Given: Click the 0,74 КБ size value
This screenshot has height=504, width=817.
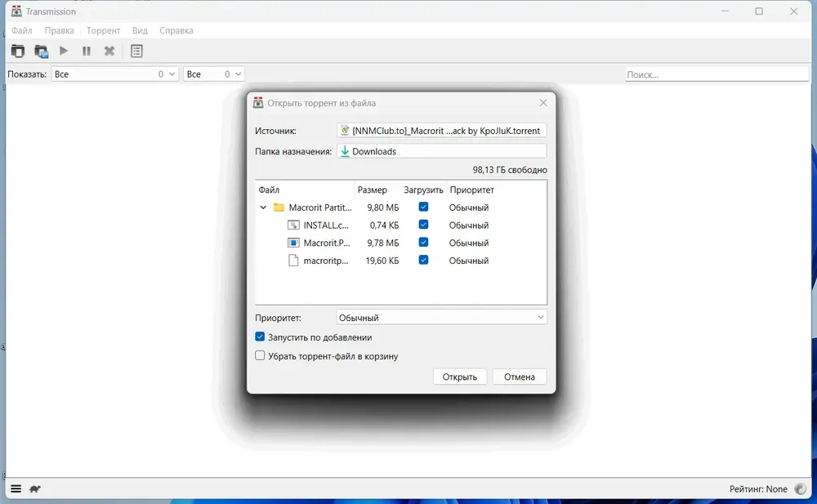Looking at the screenshot, I should [x=385, y=225].
